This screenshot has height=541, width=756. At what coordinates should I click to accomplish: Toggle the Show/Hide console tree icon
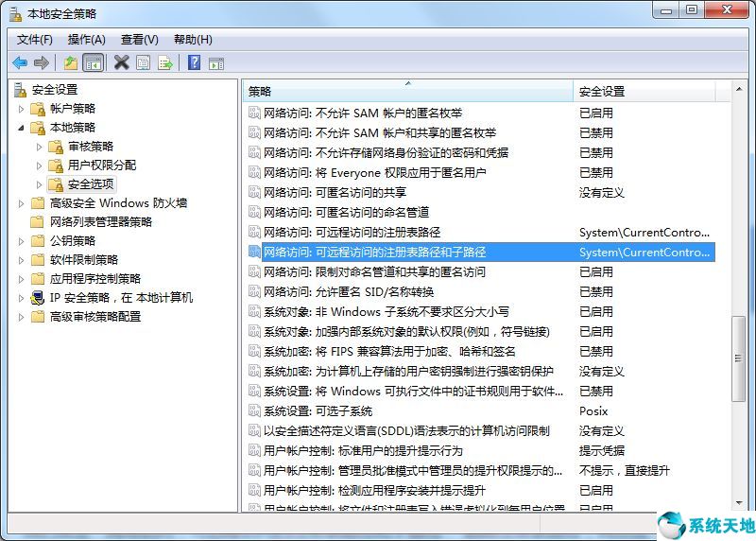click(93, 62)
